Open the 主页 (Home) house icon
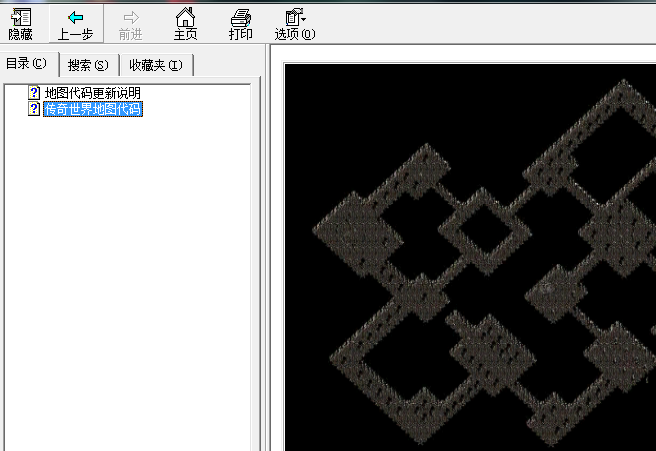This screenshot has height=451, width=656. click(185, 18)
